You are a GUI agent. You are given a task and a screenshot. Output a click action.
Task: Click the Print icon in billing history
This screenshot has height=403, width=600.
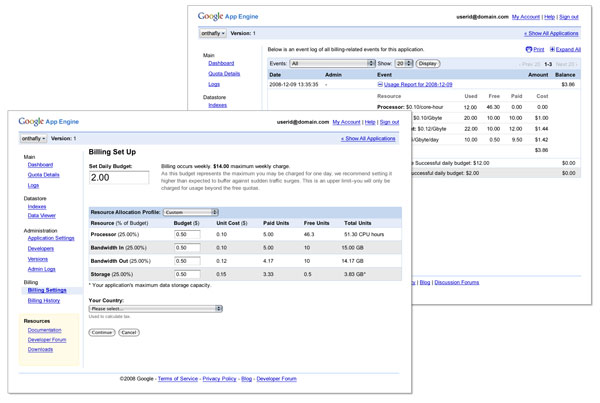tap(529, 49)
